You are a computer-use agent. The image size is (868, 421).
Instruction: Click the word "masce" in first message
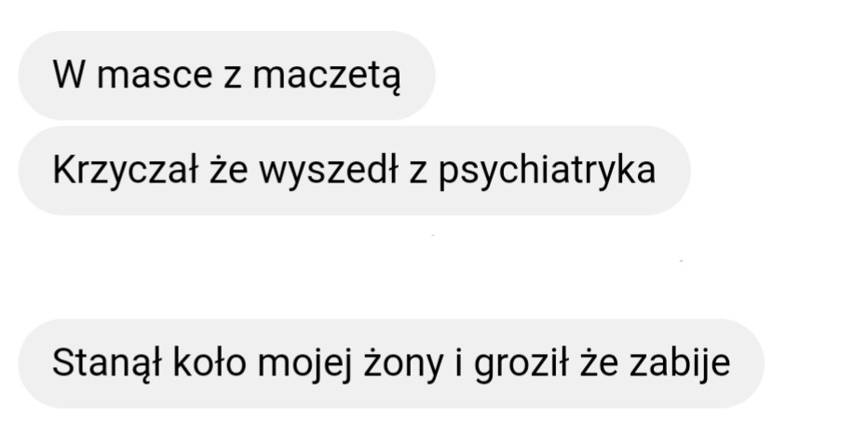(x=155, y=75)
